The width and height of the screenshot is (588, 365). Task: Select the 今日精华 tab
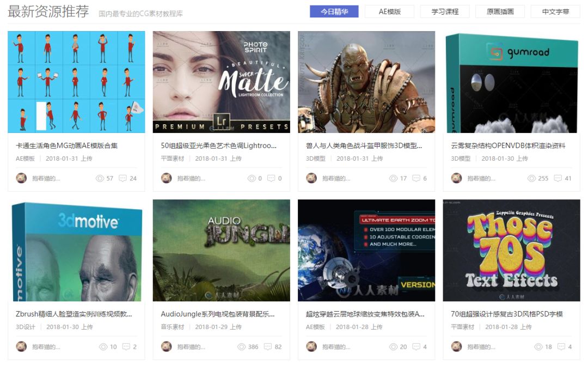pos(334,11)
